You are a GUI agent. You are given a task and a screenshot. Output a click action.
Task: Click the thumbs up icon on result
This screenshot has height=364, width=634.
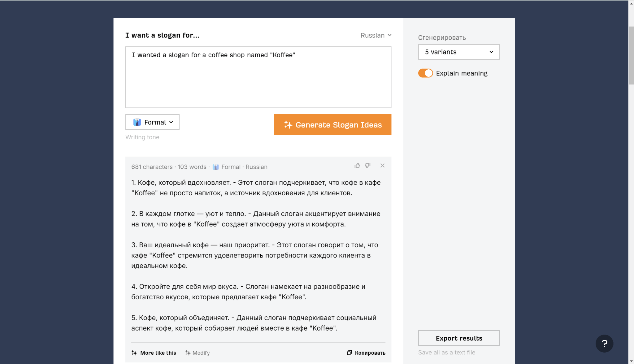357,166
